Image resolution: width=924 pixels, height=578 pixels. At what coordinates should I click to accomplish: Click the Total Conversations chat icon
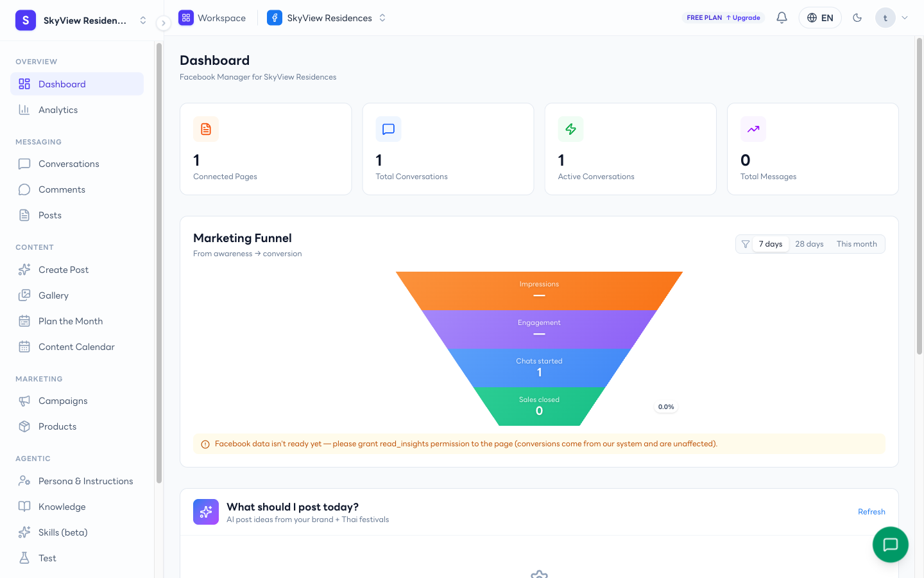[x=388, y=129]
